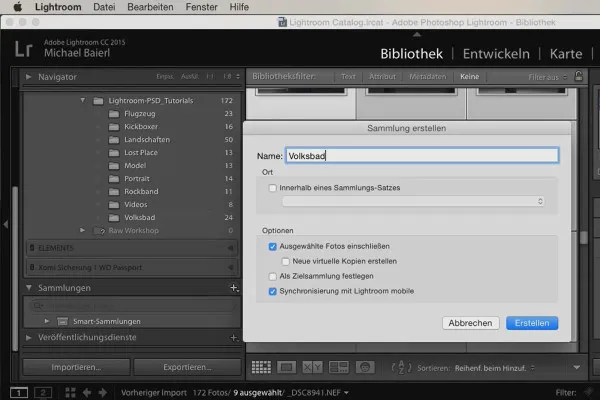This screenshot has height=400, width=600.
Task: Switch to the Bibliothek module
Action: coord(411,54)
